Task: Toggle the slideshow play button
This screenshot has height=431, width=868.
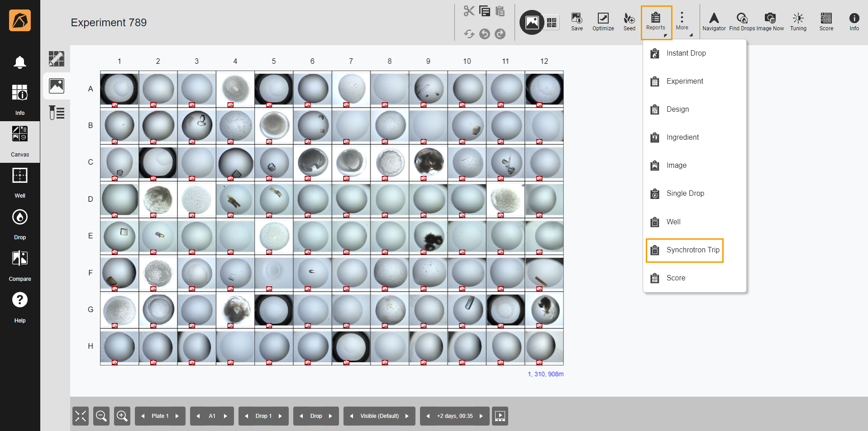Action: click(x=500, y=416)
